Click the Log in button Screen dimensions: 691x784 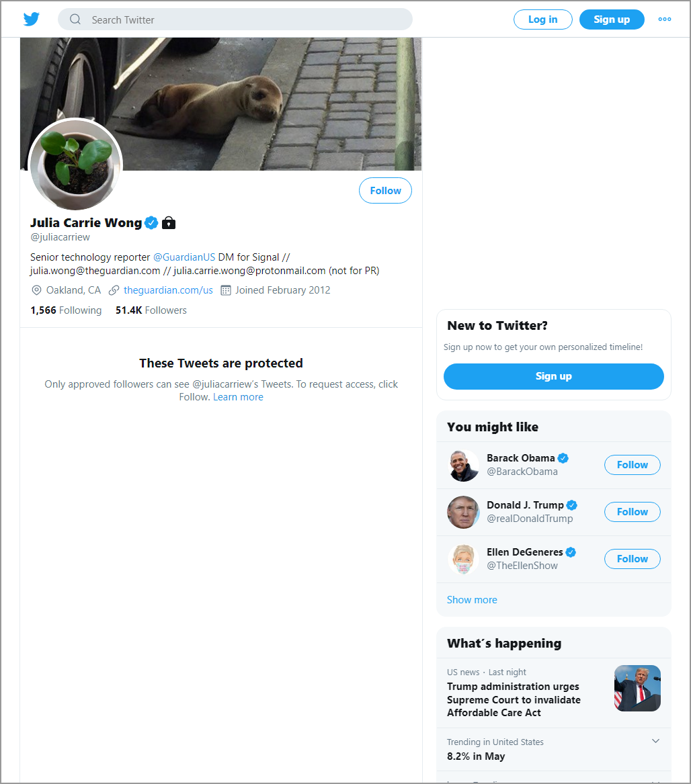543,19
